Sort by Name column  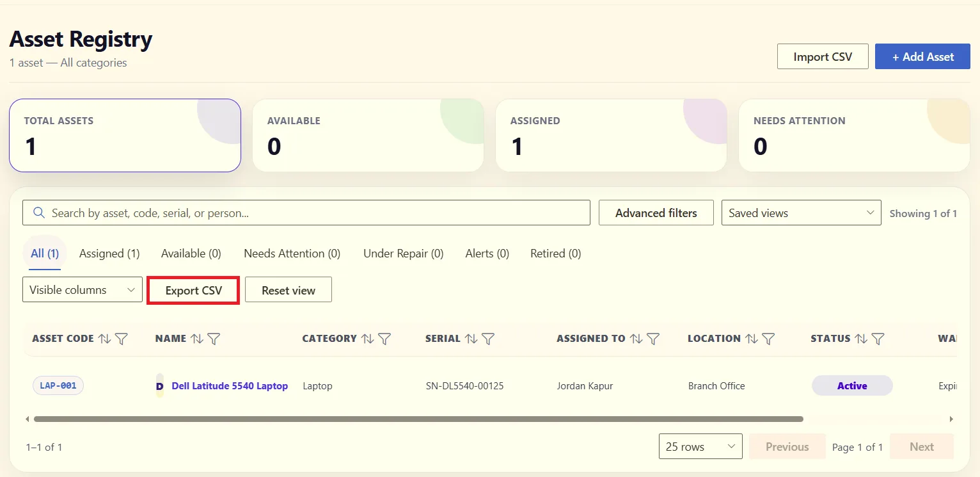click(x=197, y=339)
